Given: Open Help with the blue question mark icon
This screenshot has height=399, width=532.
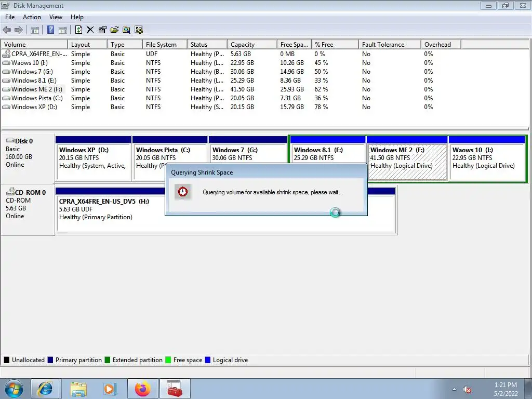Looking at the screenshot, I should (x=50, y=30).
